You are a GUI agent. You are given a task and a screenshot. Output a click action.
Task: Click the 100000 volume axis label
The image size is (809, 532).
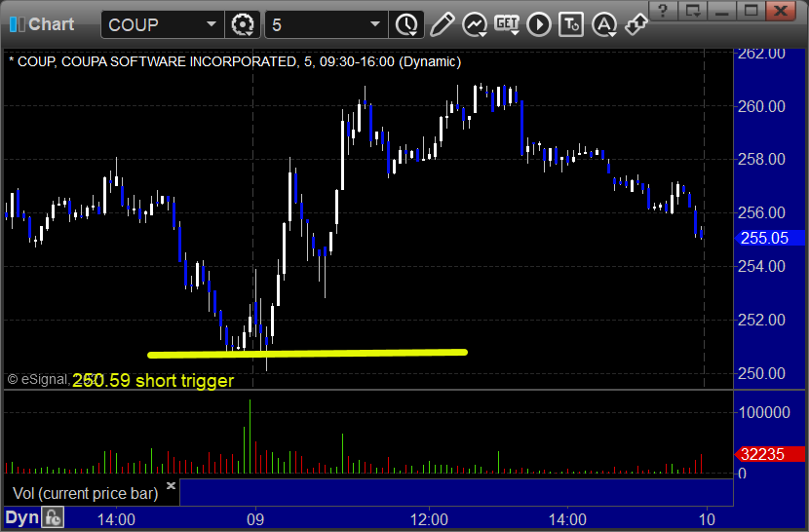point(764,412)
